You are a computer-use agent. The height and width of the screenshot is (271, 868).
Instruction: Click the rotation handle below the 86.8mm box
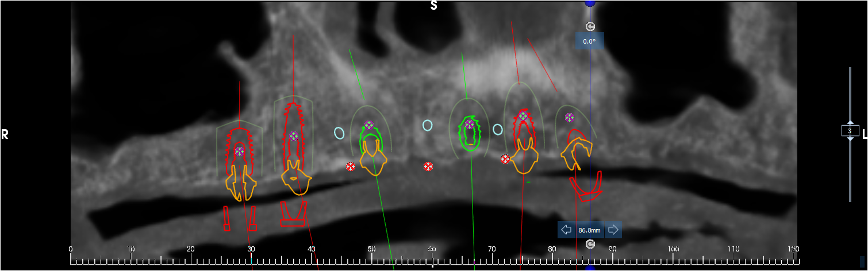[590, 245]
